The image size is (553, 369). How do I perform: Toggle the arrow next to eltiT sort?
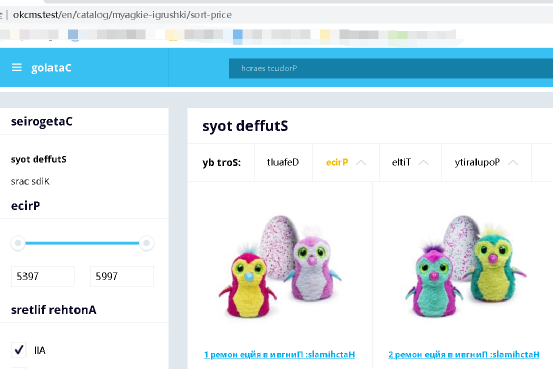(x=424, y=163)
